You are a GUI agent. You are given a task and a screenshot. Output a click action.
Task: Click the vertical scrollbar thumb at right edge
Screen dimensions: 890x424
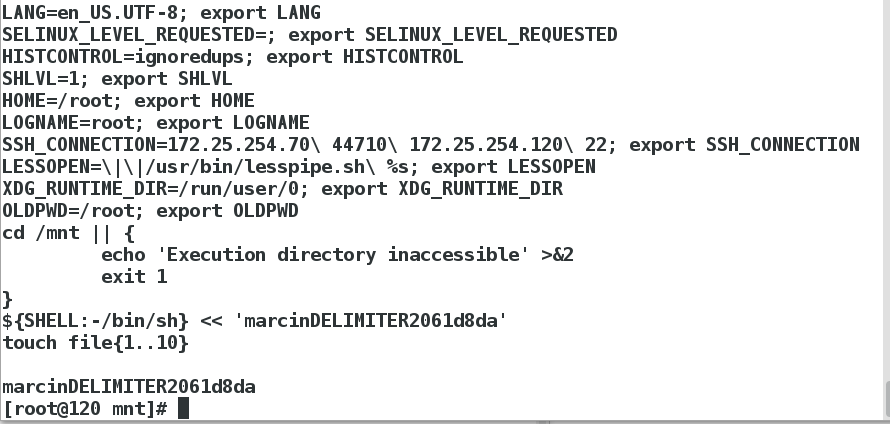(887, 399)
